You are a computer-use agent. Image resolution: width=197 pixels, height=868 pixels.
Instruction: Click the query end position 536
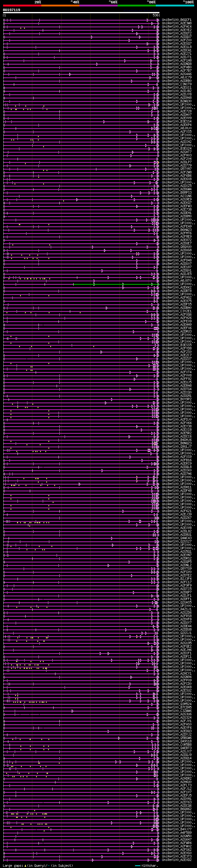point(155,15)
